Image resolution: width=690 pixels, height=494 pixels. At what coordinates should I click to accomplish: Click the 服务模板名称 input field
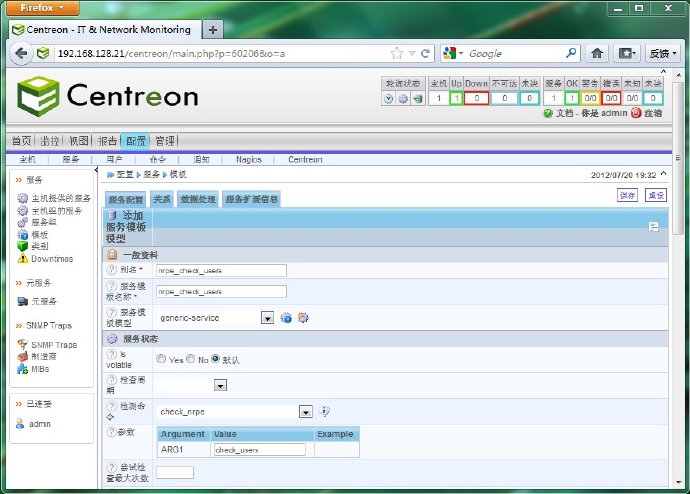[x=221, y=291]
